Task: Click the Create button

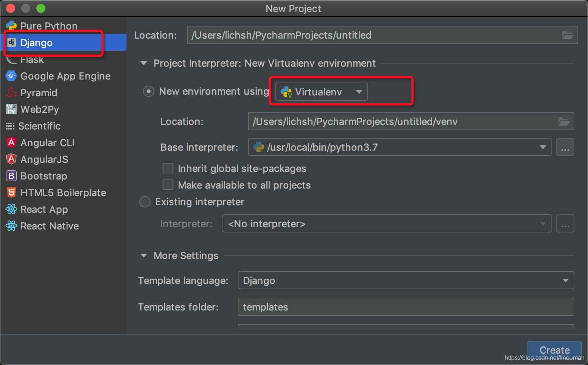Action: coord(554,350)
